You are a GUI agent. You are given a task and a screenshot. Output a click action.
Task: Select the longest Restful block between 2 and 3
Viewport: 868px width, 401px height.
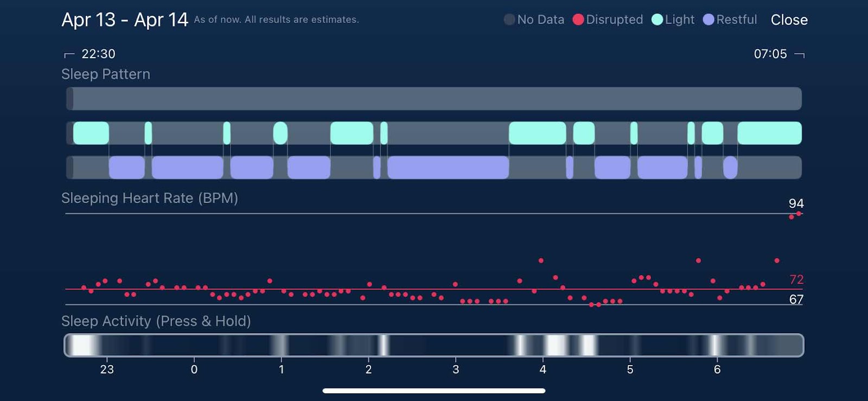[x=448, y=168]
